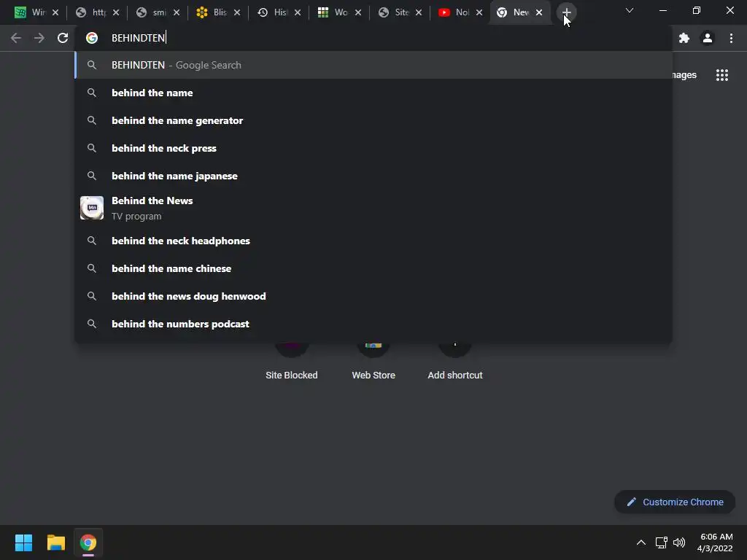Click the Google logo in address bar
Screen dimensions: 747x560
click(x=92, y=38)
